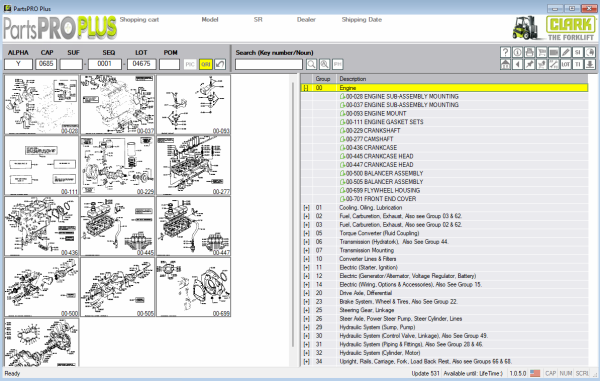Select the 00-699 diagram thumbnail
This screenshot has width=600, height=381.
point(194,287)
